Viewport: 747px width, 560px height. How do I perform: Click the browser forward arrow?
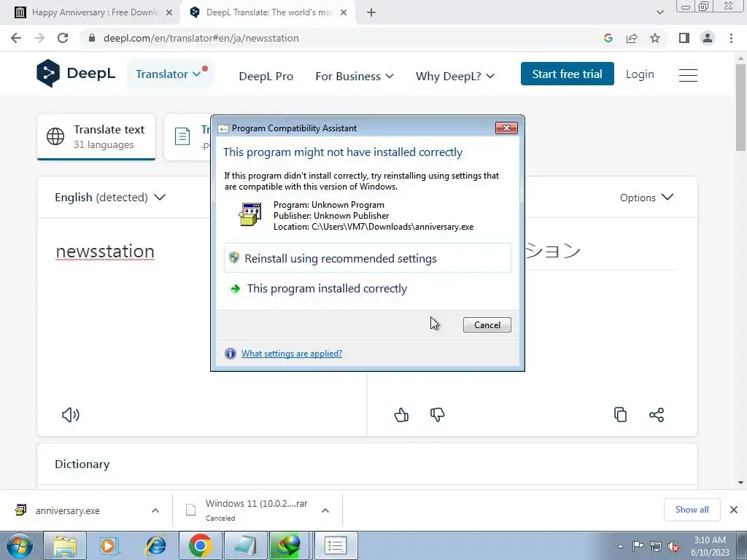pos(39,38)
